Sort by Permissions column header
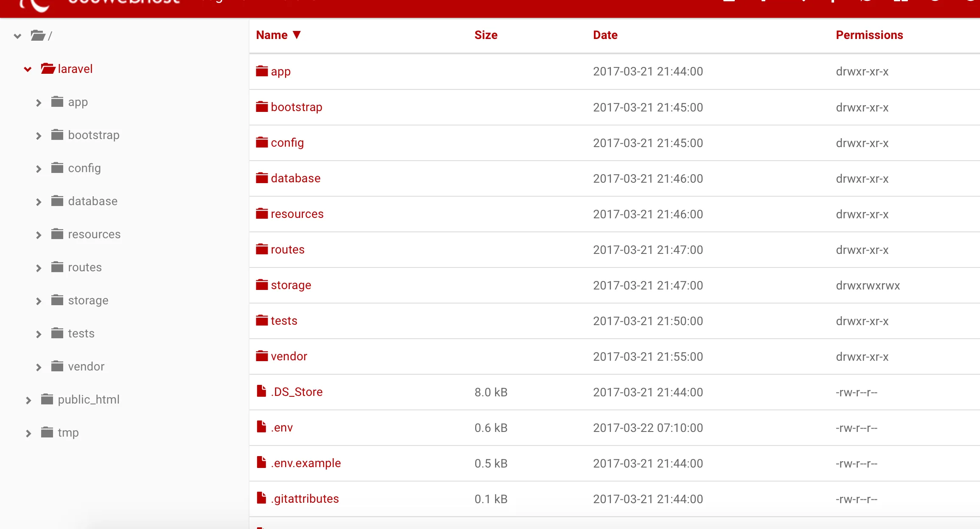Image resolution: width=980 pixels, height=529 pixels. [869, 35]
